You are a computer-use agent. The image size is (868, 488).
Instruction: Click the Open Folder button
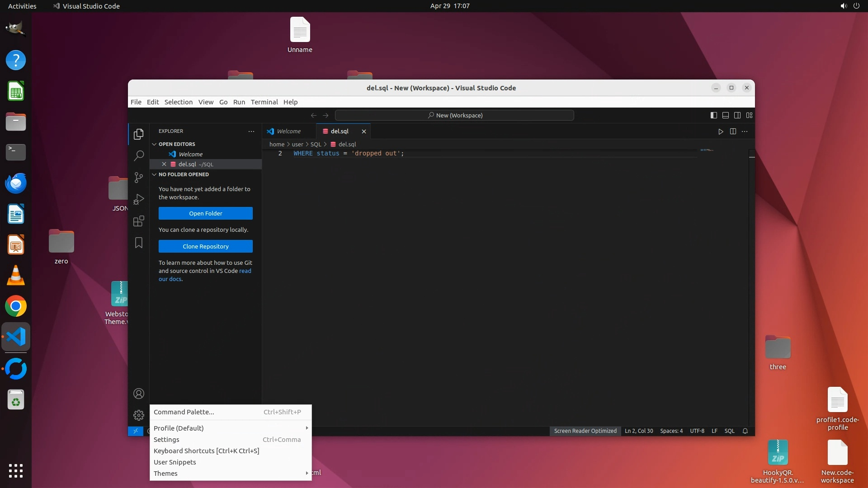pyautogui.click(x=205, y=213)
